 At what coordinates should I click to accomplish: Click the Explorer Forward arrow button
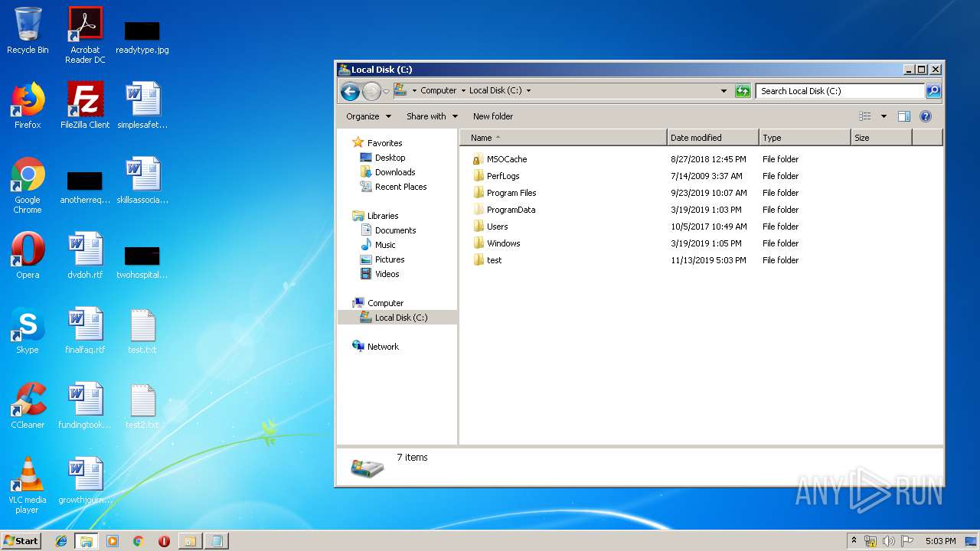click(371, 92)
